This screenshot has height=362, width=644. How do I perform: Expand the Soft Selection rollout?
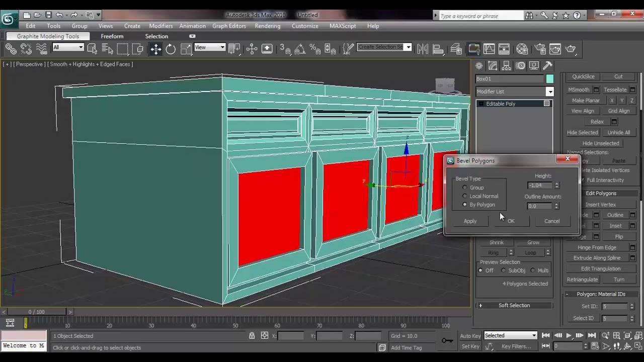point(514,305)
